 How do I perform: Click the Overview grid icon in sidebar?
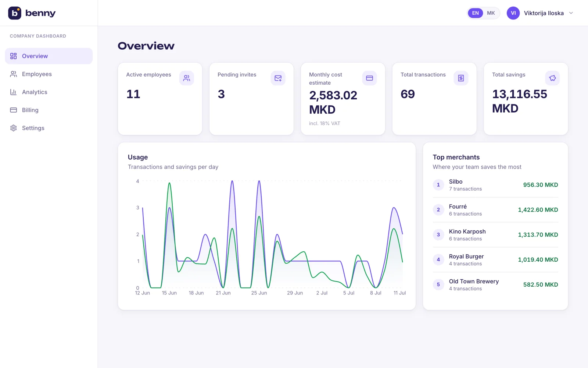(14, 56)
